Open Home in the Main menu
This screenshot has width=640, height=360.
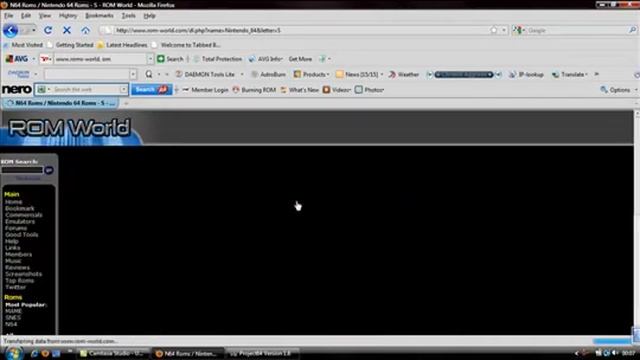pyautogui.click(x=13, y=202)
